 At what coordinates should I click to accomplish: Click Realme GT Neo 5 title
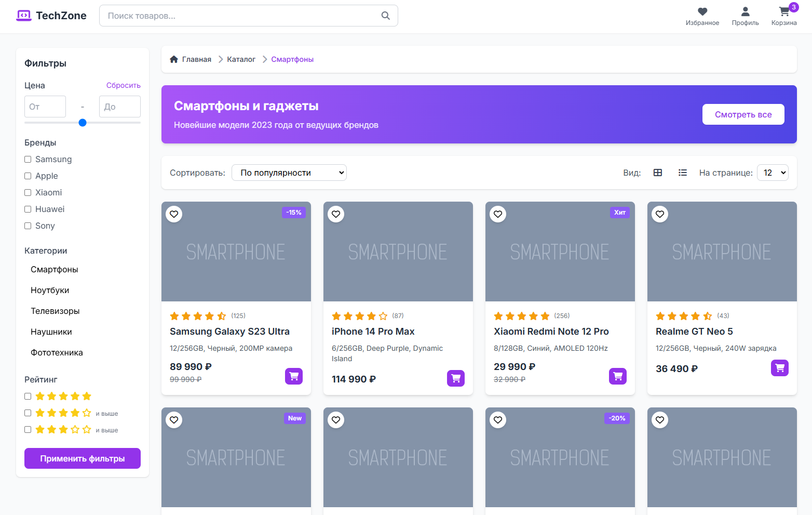pos(694,332)
